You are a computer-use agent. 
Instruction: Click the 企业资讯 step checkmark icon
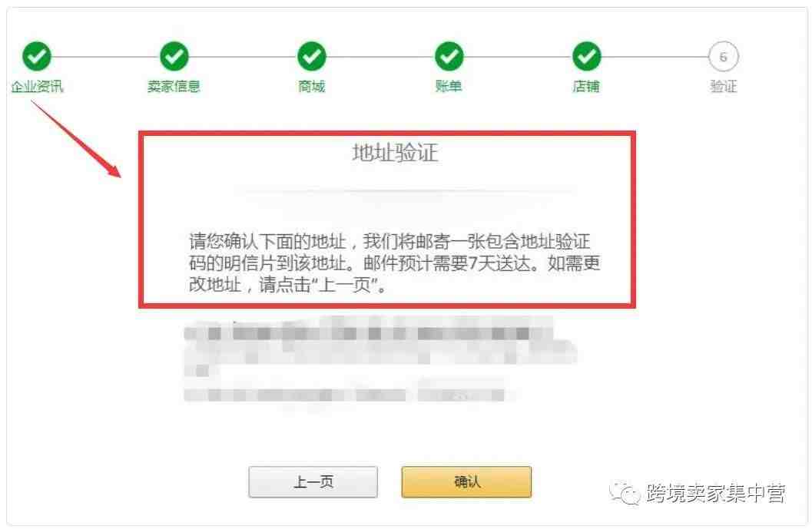point(36,56)
